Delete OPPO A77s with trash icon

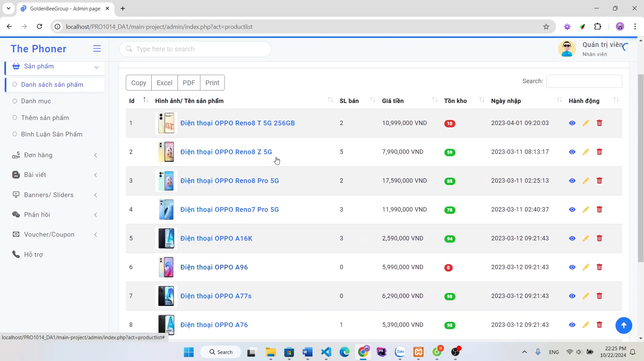click(599, 296)
